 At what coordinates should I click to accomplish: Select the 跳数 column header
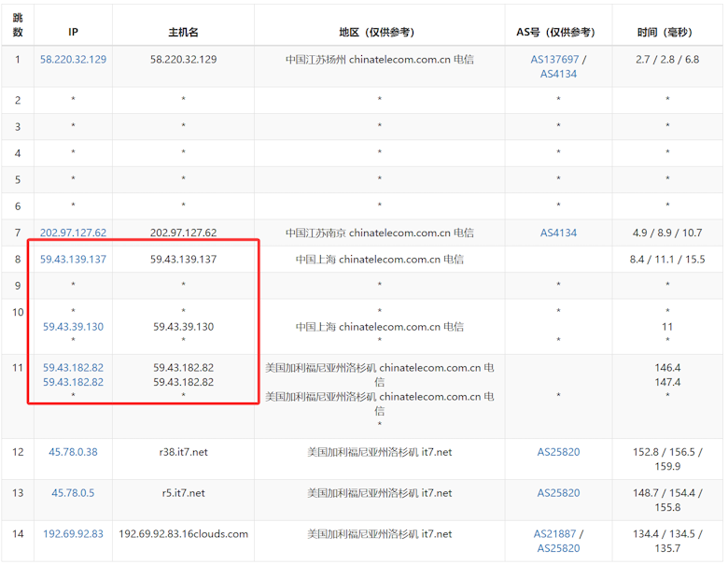(18, 25)
